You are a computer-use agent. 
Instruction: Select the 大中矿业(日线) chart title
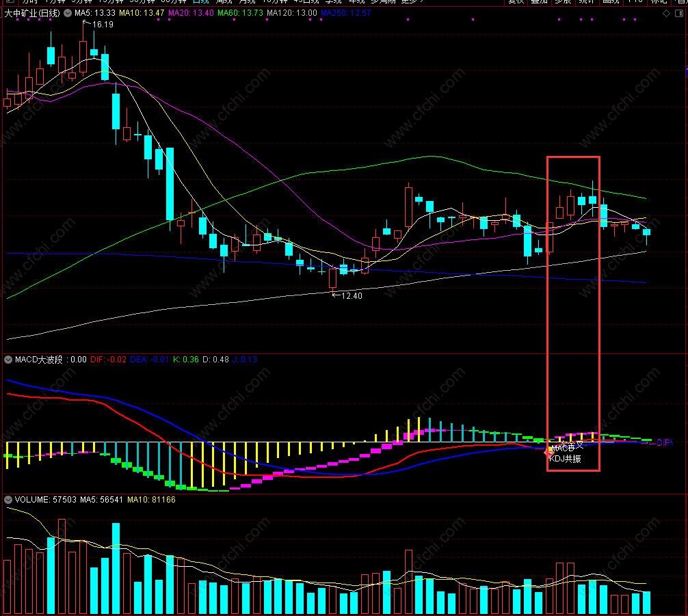click(x=32, y=13)
